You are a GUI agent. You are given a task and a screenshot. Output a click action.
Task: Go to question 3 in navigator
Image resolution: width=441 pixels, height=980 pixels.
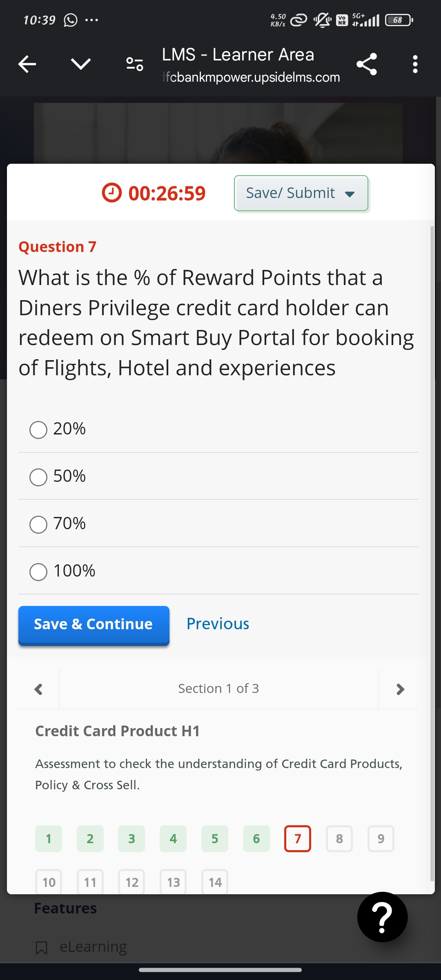point(131,839)
